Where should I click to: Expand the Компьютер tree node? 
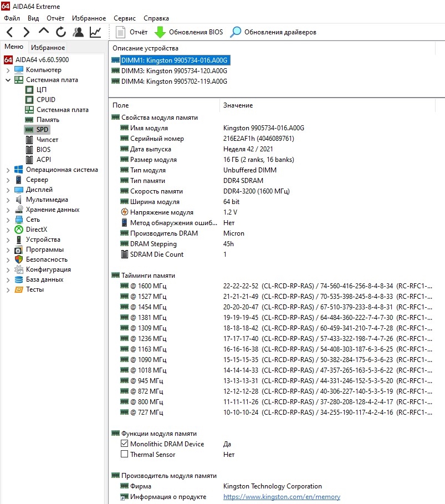(8, 70)
